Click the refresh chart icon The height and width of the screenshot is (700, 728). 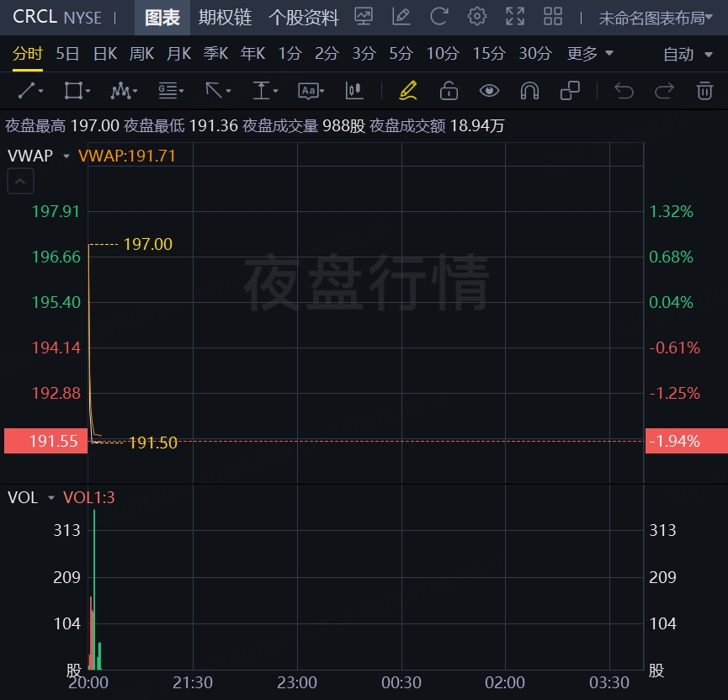[x=438, y=17]
